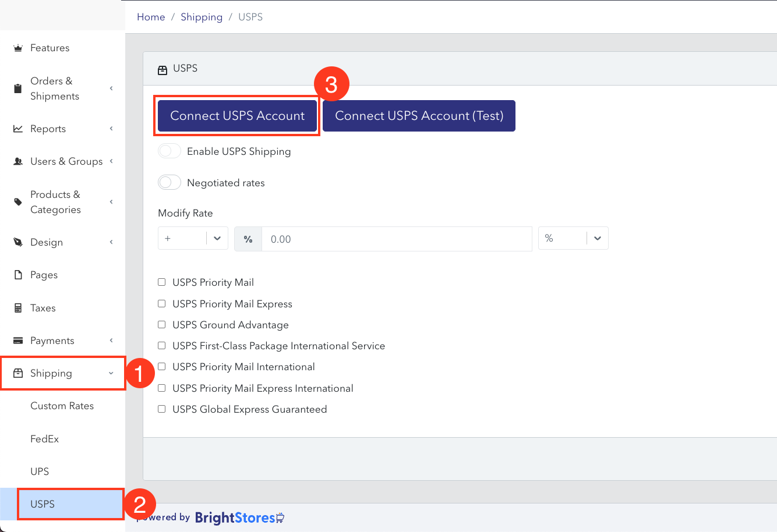
Task: Click the credit card icon beside Payments
Action: [18, 341]
